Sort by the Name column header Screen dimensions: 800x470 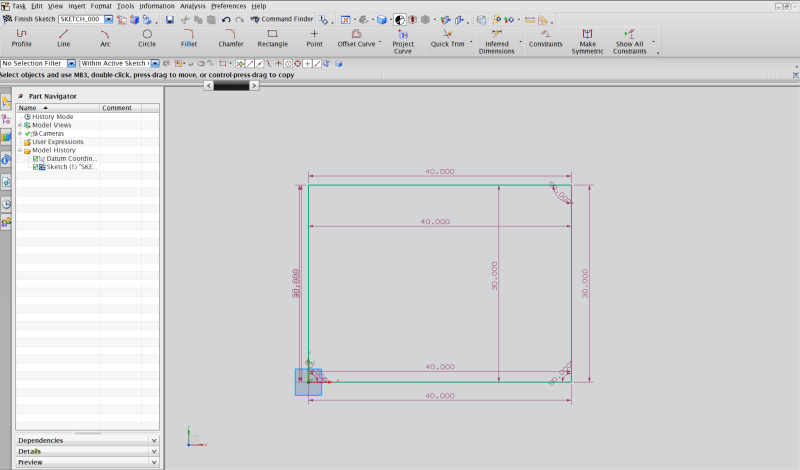[58, 108]
